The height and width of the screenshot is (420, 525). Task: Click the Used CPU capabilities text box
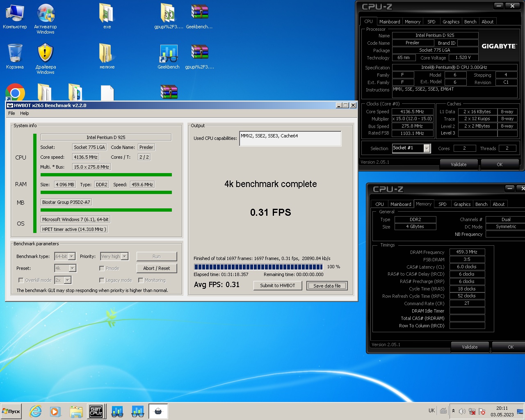(290, 139)
